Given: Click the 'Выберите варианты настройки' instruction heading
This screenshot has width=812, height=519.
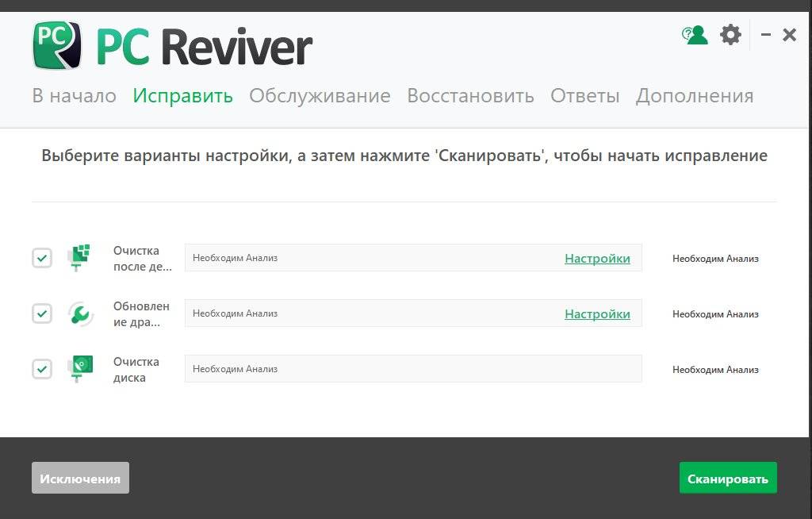Looking at the screenshot, I should tap(404, 156).
